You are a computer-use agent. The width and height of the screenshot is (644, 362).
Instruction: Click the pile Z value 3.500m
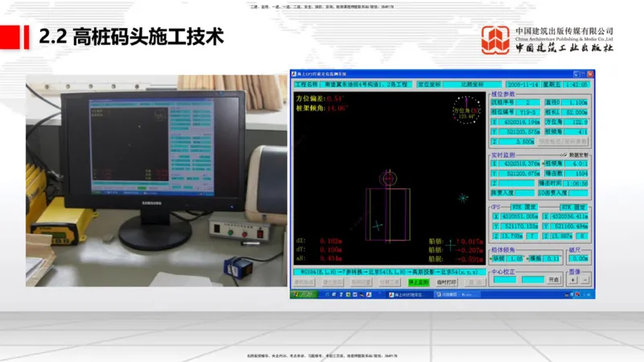click(517, 142)
